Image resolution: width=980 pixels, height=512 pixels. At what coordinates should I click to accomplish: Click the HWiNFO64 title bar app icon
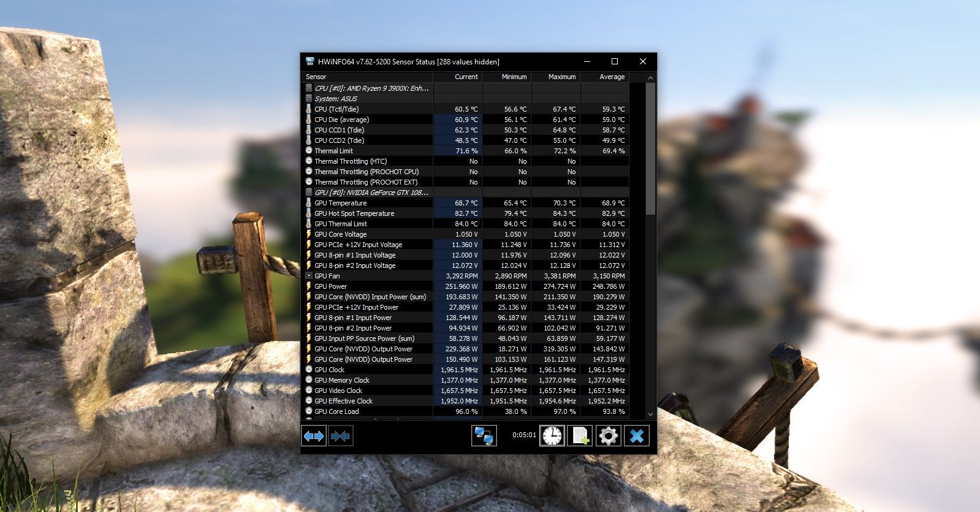click(x=310, y=61)
